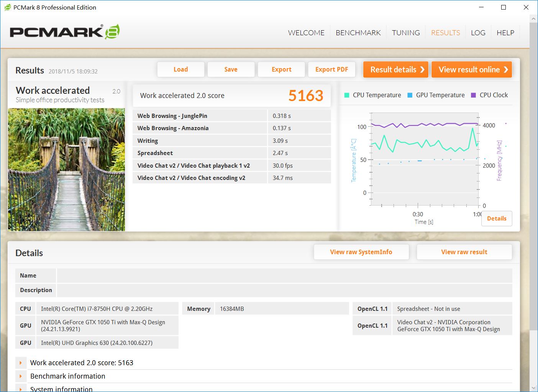Click the vertical scrollbar up arrow
Screen dimensions: 538x392
point(533,18)
